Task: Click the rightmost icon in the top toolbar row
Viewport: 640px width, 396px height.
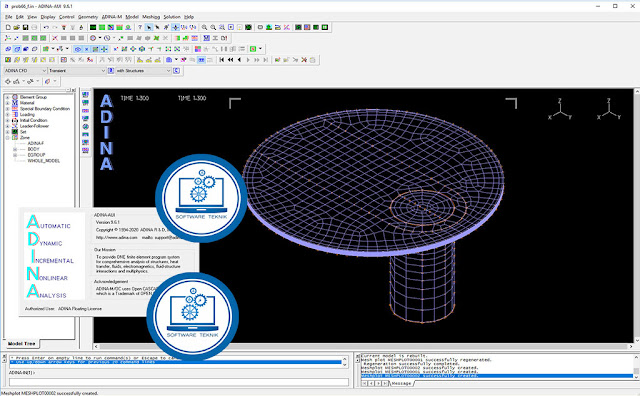Action: coord(325,27)
